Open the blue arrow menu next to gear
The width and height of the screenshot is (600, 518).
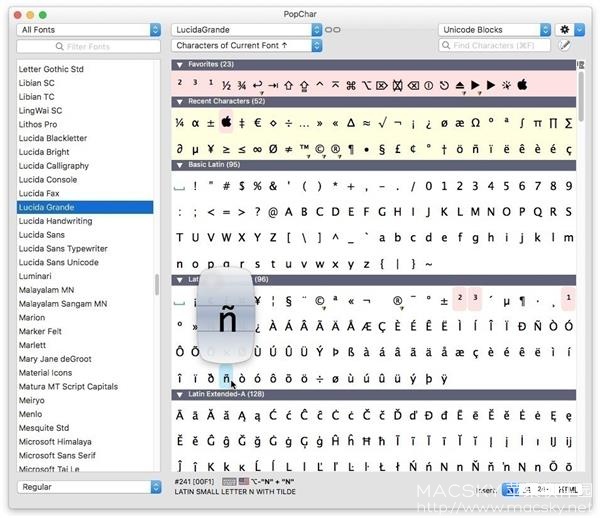pyautogui.click(x=579, y=29)
